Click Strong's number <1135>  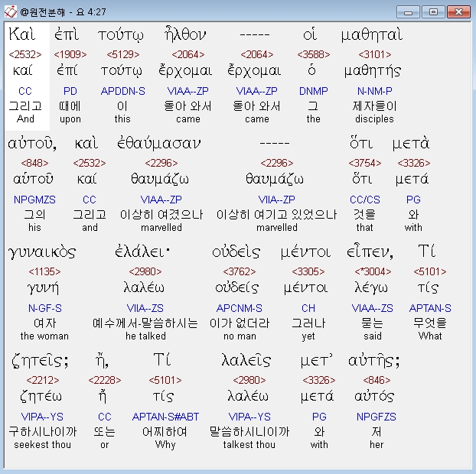pos(44,271)
